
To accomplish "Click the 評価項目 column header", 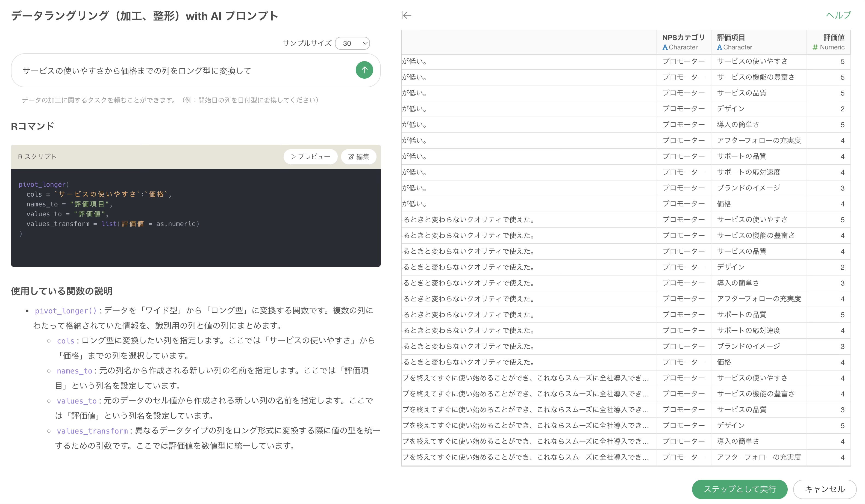I will click(731, 38).
